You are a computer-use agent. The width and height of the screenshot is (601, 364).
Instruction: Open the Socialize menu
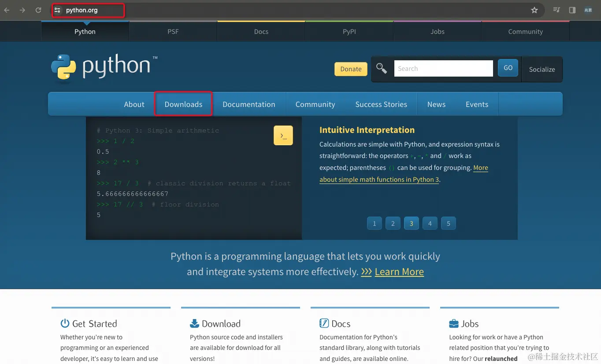(x=542, y=70)
